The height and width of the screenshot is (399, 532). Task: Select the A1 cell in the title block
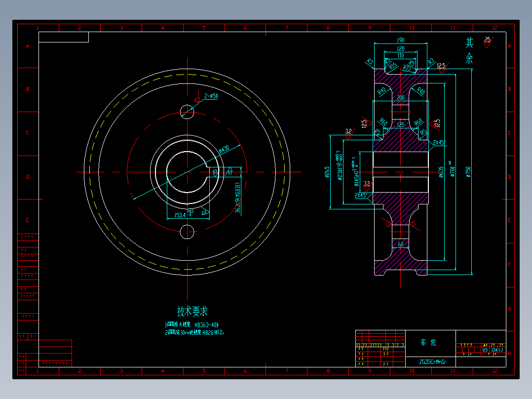(x=485, y=345)
